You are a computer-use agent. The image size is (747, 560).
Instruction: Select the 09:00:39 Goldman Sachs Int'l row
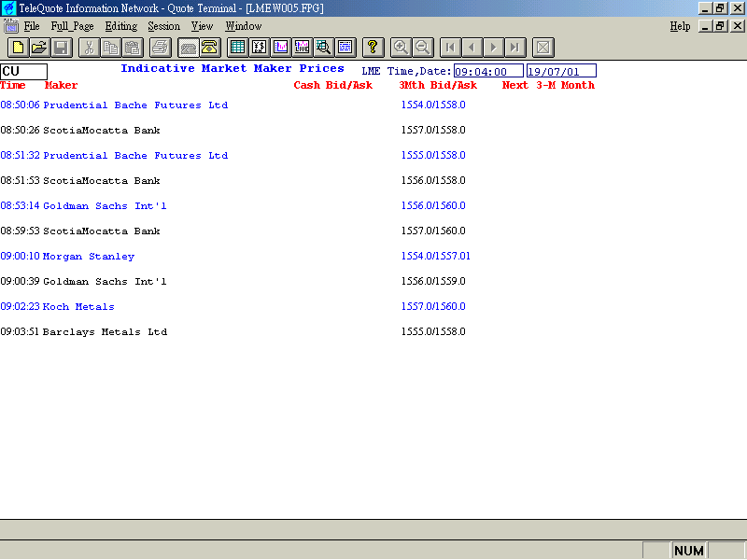click(233, 282)
